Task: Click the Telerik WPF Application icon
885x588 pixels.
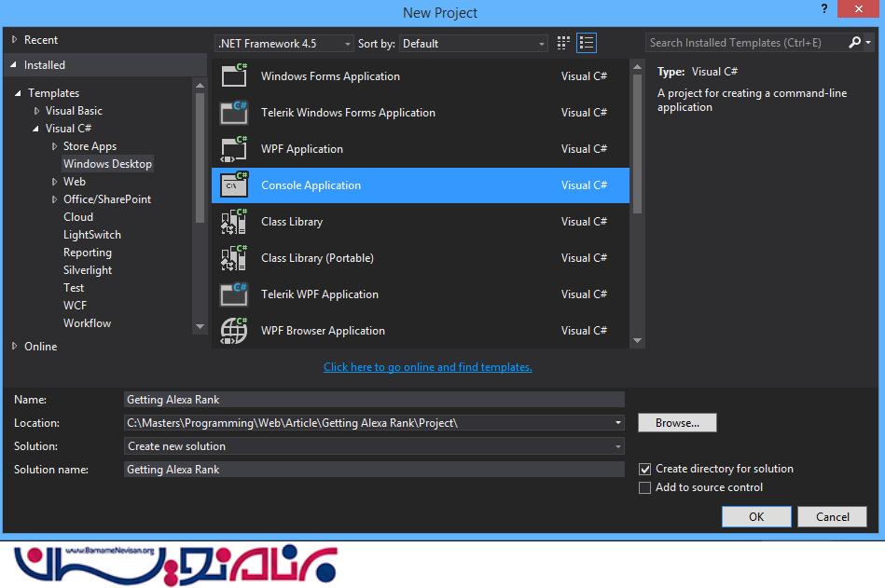Action: (233, 294)
